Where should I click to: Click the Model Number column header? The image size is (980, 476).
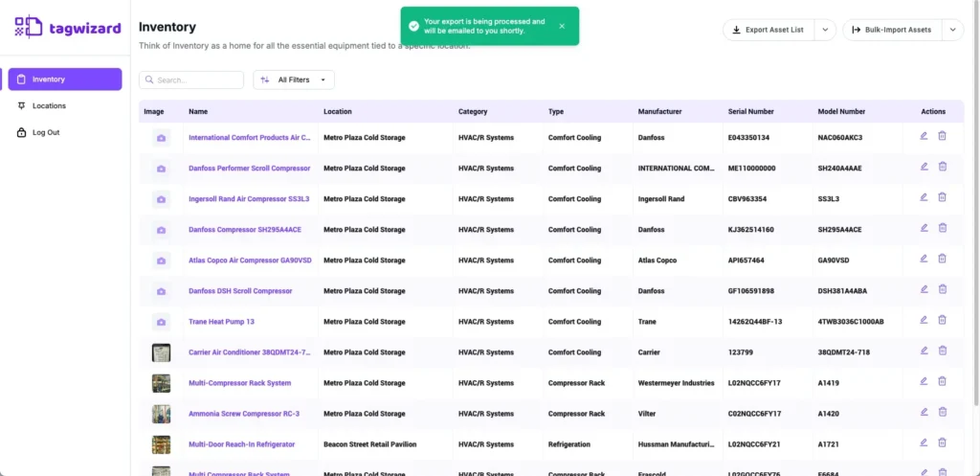pos(841,111)
